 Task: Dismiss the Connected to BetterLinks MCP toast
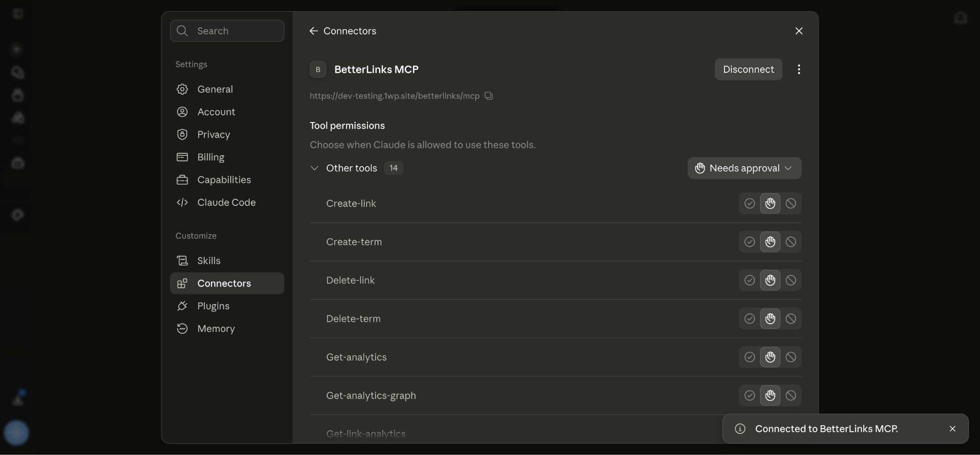[x=952, y=429]
